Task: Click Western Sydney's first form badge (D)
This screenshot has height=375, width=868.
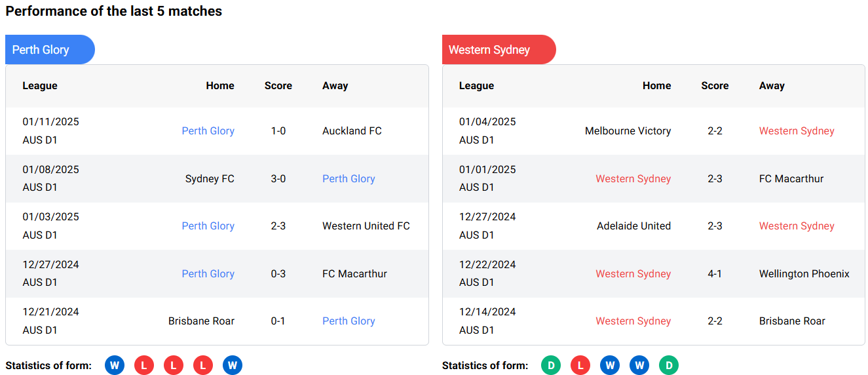Action: [551, 365]
